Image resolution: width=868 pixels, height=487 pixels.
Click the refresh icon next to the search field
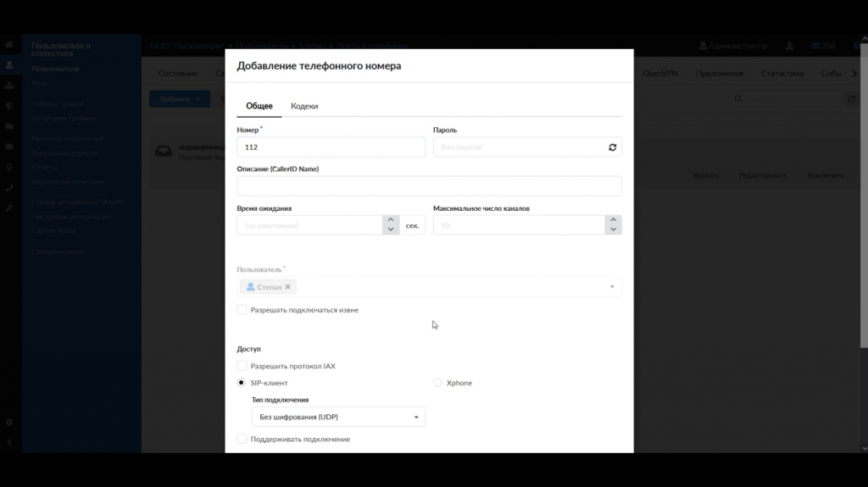[x=851, y=99]
